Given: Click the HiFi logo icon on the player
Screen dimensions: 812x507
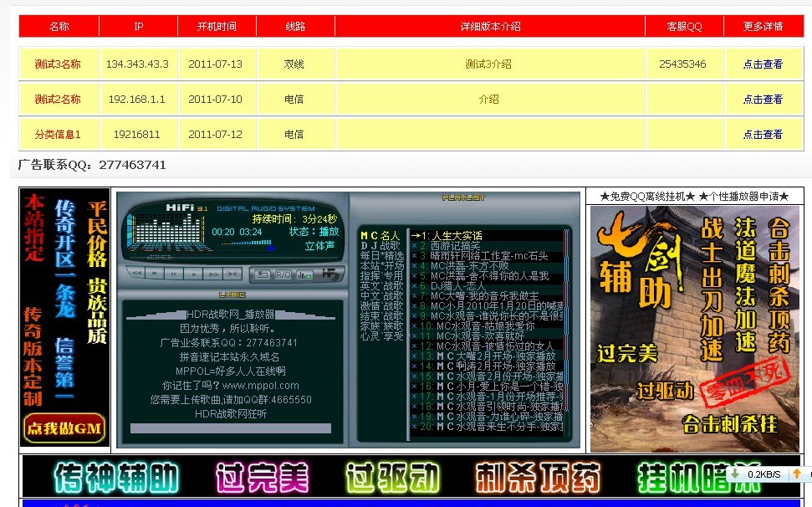Looking at the screenshot, I should pos(329,274).
